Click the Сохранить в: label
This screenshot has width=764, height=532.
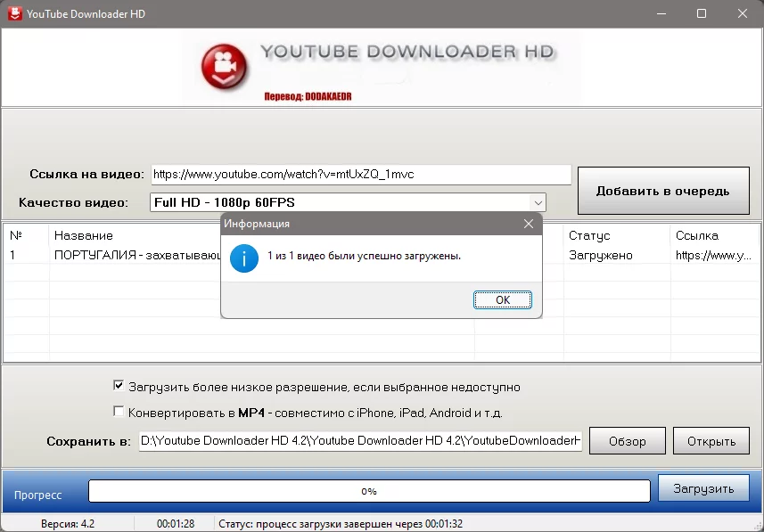88,441
